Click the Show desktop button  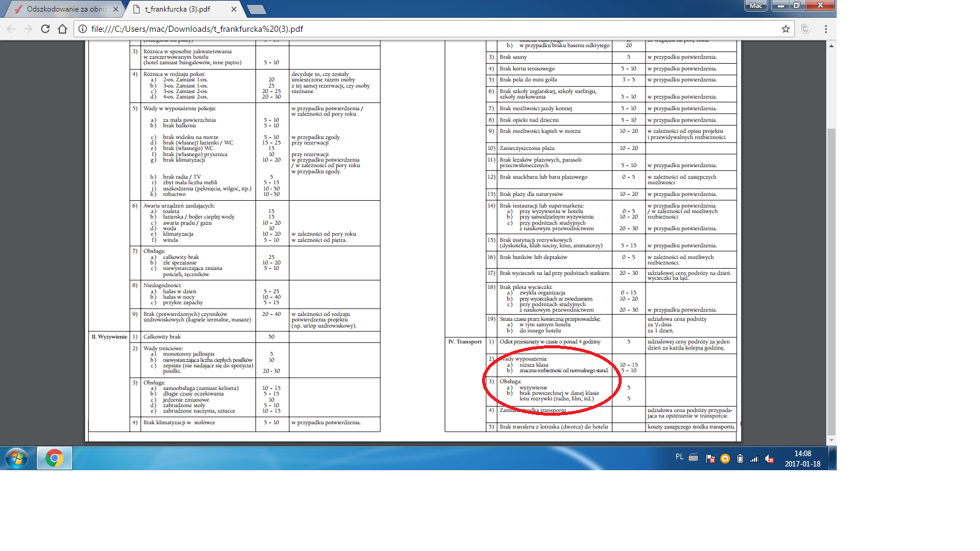coord(832,458)
